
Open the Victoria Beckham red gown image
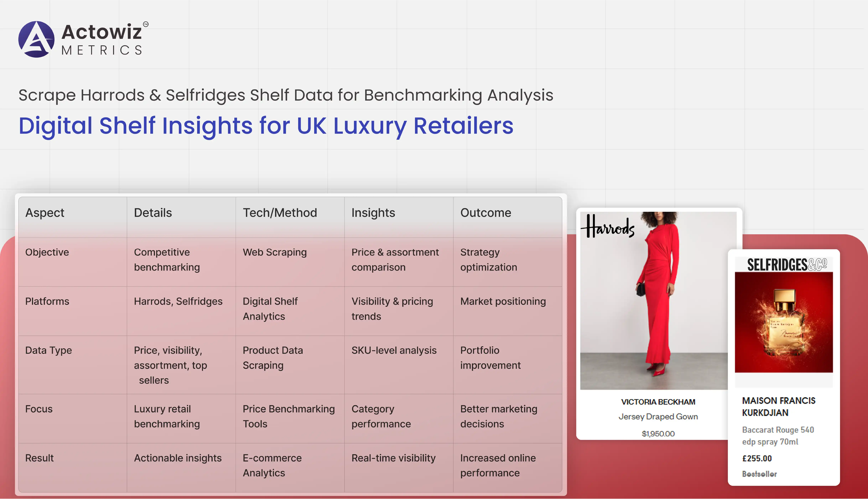658,302
